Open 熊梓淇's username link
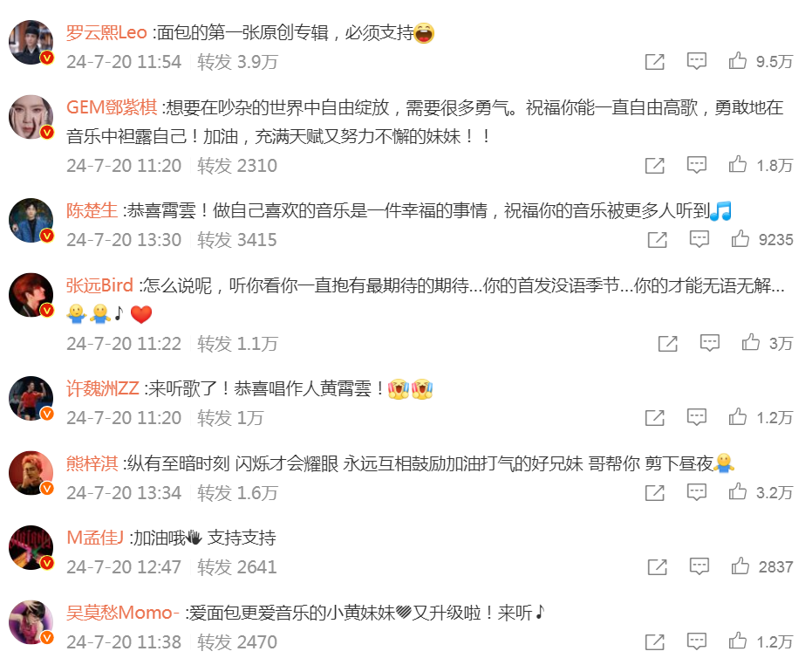 (x=92, y=463)
